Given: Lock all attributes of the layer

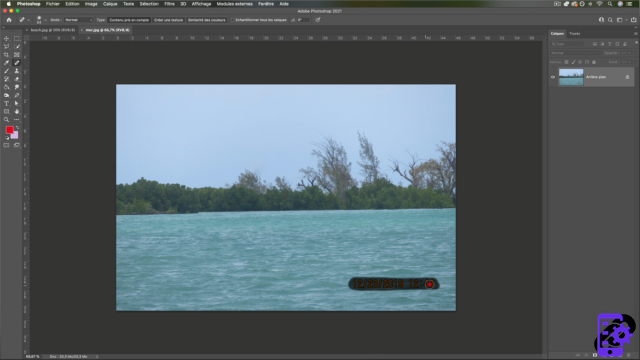Looking at the screenshot, I should coord(594,62).
